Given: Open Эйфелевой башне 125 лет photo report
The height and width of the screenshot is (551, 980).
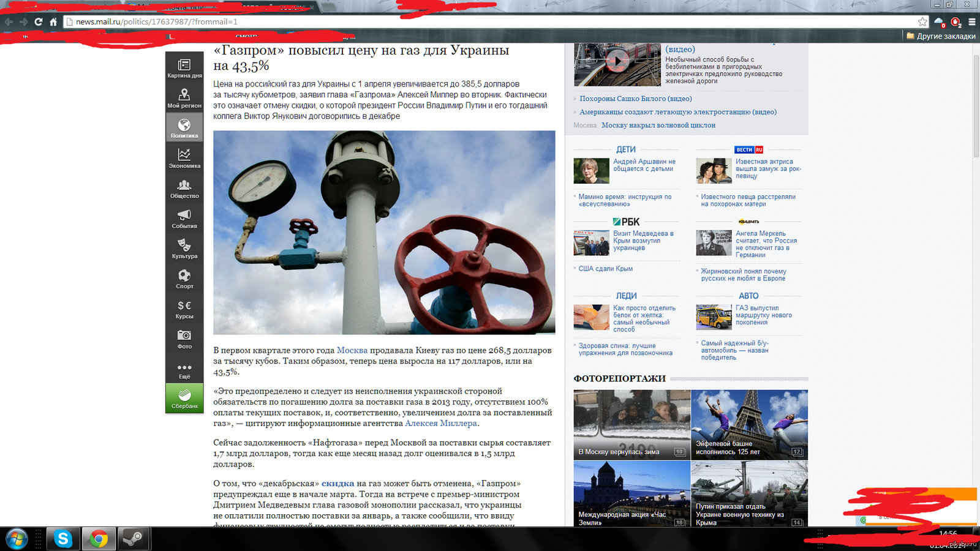Looking at the screenshot, I should coord(750,425).
